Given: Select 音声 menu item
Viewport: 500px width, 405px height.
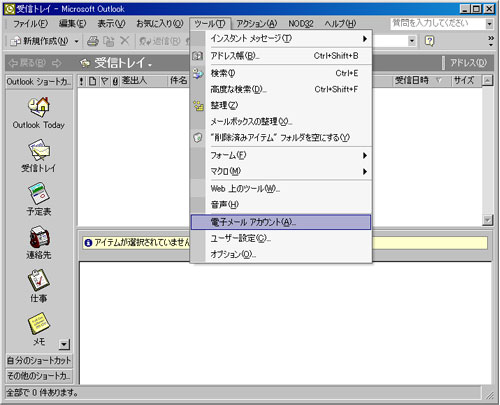Looking at the screenshot, I should click(281, 205).
